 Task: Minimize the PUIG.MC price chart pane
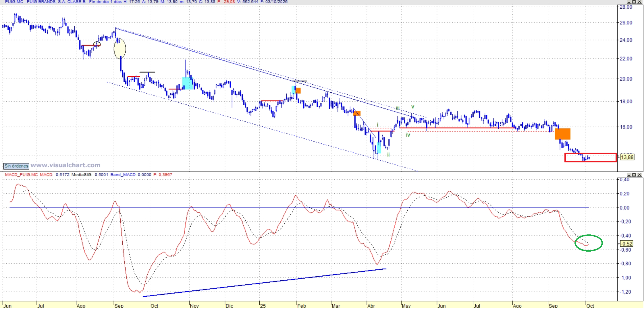[629, 2]
